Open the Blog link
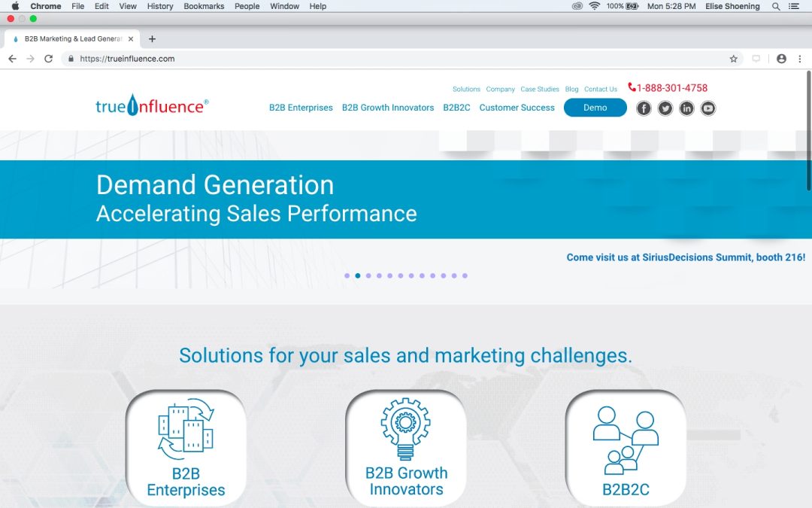Screen dimensions: 812x508 click(x=571, y=89)
